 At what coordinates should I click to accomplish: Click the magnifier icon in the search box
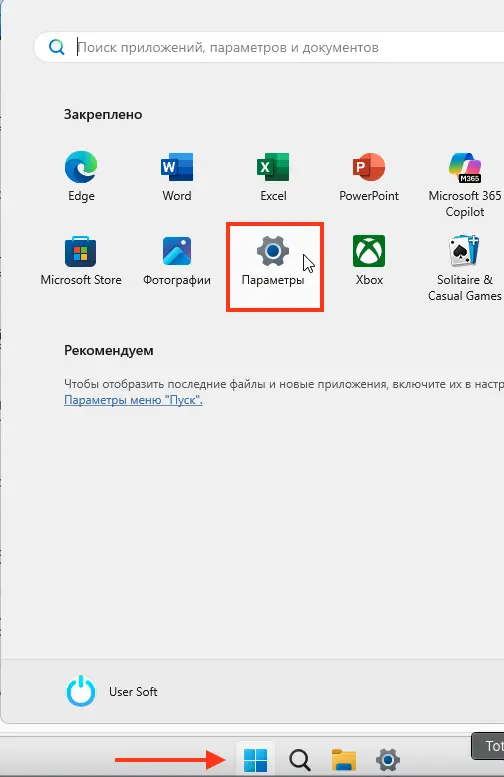coord(56,48)
